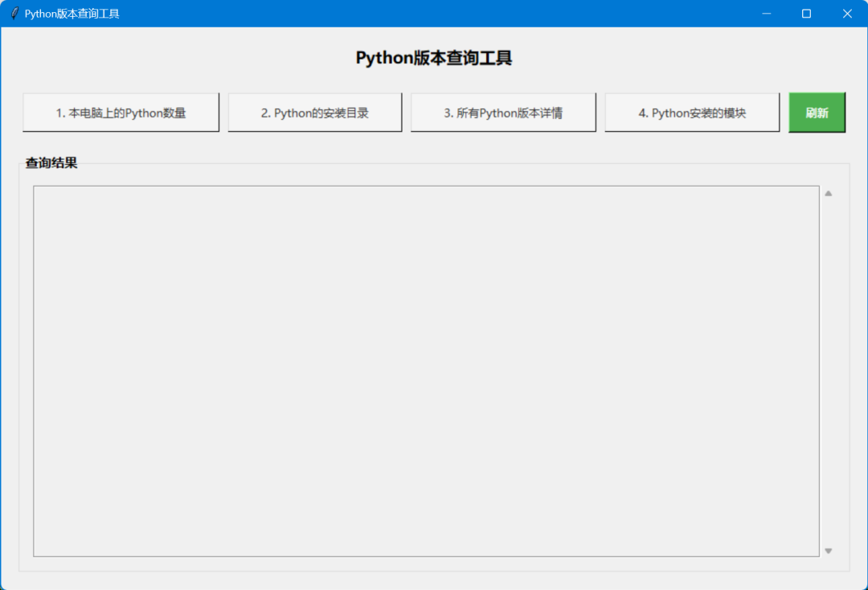Click the scrollbar up arrow

828,192
